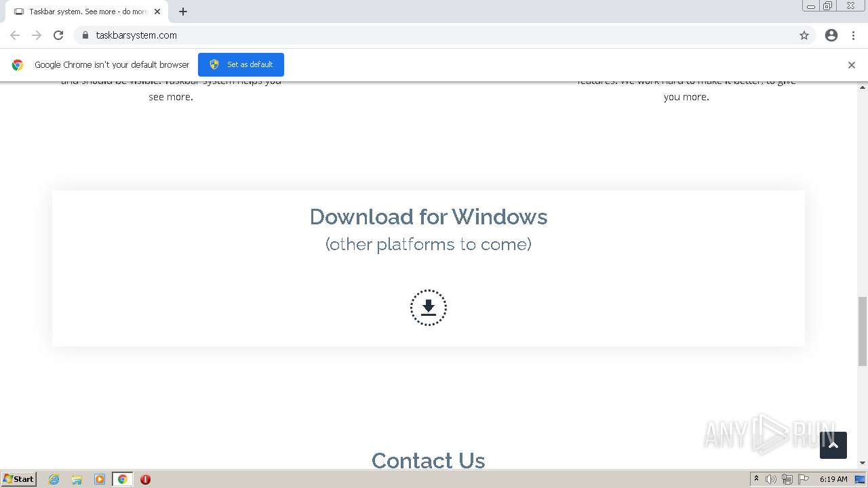Open a new tab with the plus icon
The image size is (868, 488).
(x=183, y=12)
